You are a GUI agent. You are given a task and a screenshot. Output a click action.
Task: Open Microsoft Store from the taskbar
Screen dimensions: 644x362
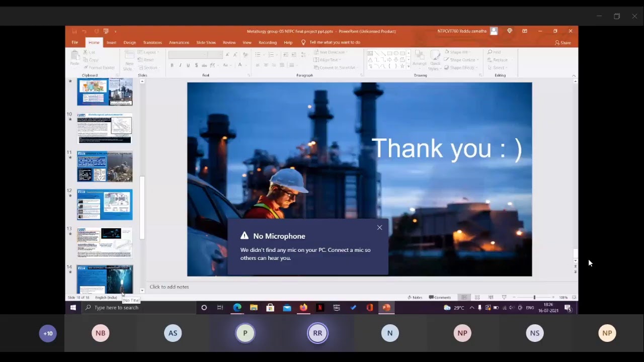coord(270,308)
